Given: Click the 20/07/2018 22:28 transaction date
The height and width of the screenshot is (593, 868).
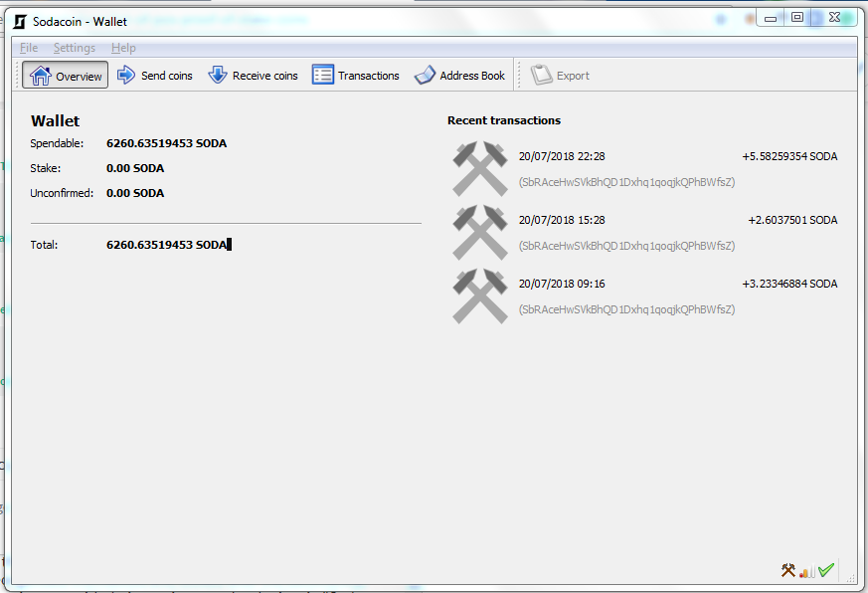Looking at the screenshot, I should click(562, 156).
